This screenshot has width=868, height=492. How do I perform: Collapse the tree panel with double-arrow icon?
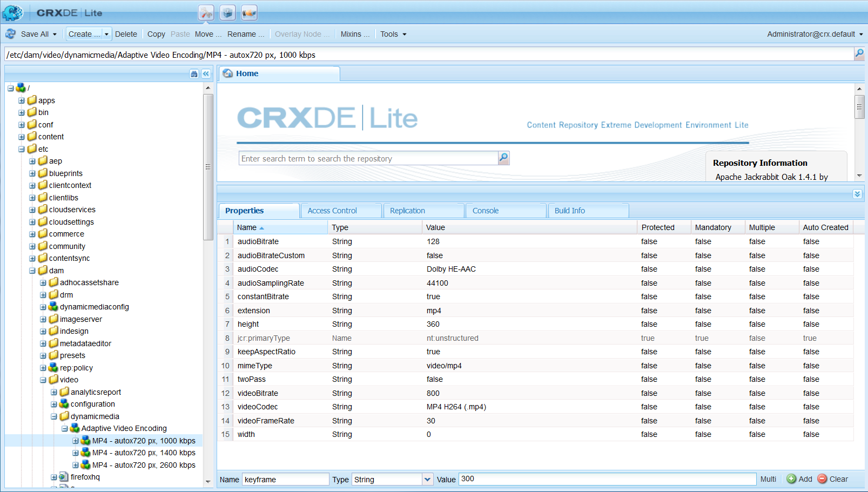click(206, 74)
